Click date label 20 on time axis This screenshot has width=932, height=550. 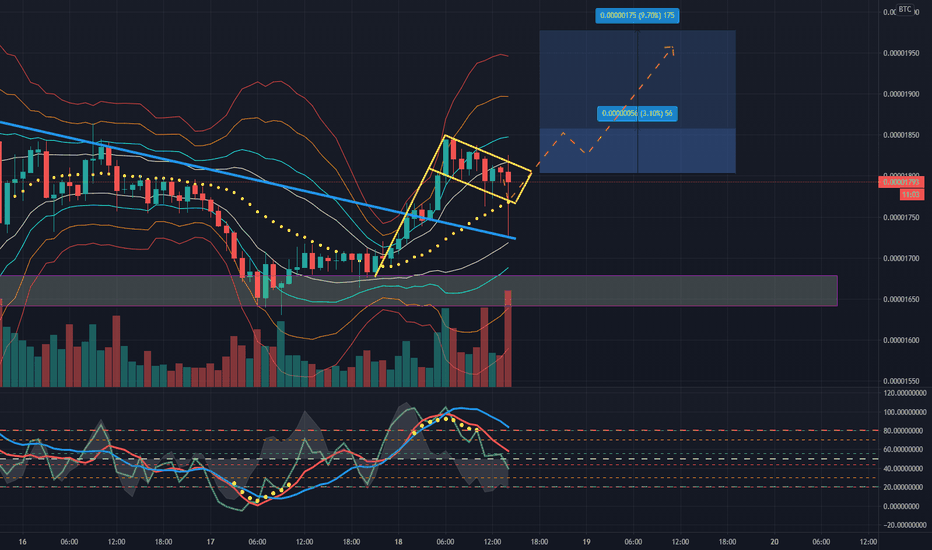[774, 542]
